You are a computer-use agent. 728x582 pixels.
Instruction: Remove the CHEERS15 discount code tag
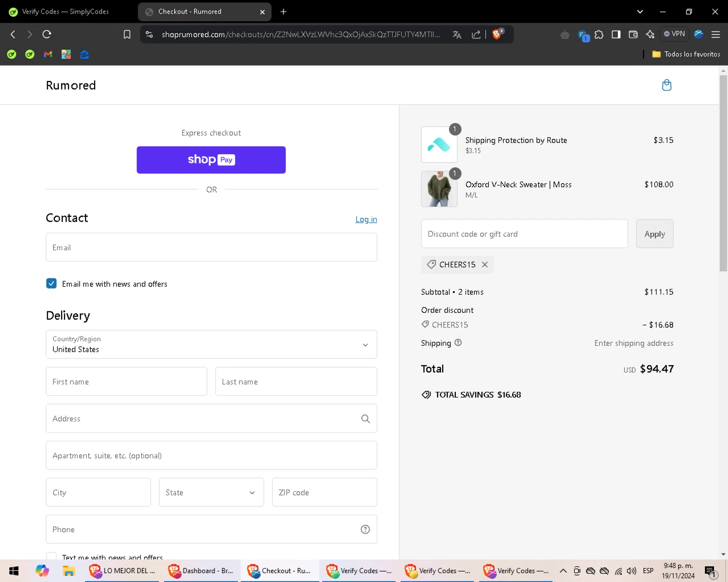pos(484,265)
